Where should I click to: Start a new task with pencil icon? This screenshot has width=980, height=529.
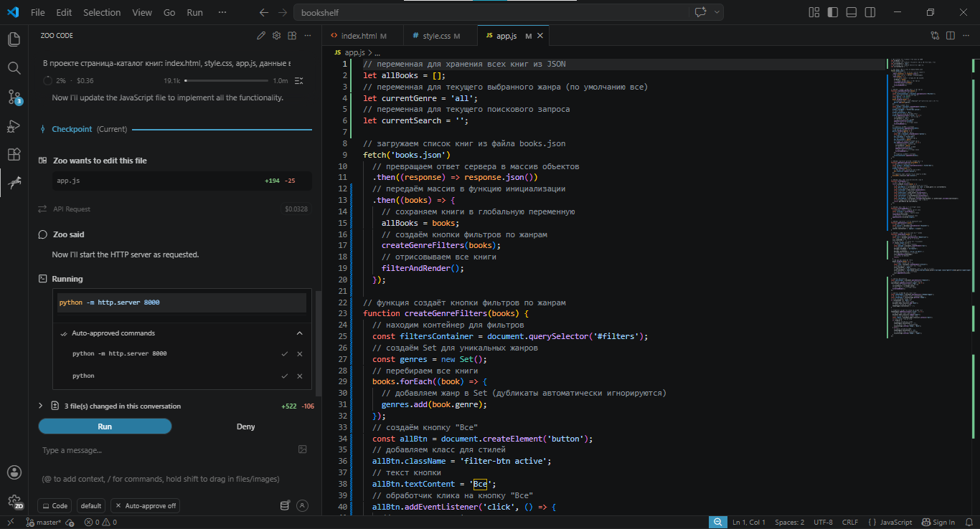tap(261, 35)
